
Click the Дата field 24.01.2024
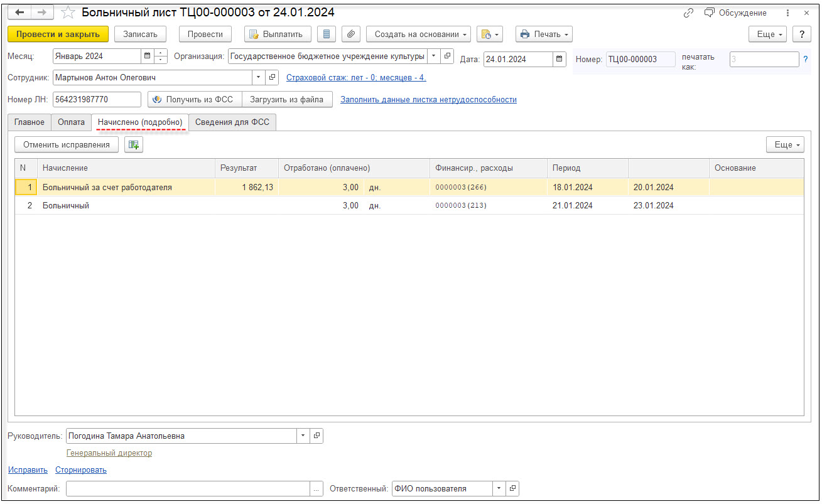(518, 60)
